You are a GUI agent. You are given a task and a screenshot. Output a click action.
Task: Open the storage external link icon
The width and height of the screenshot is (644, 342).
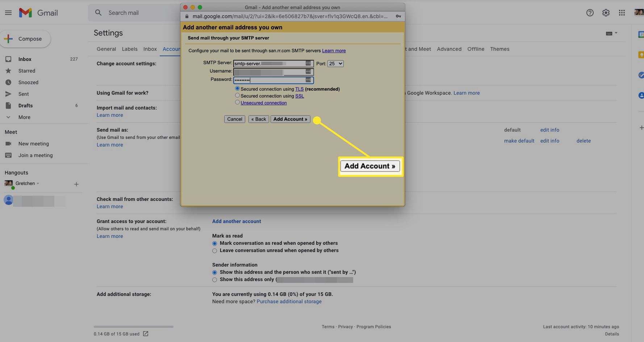146,334
